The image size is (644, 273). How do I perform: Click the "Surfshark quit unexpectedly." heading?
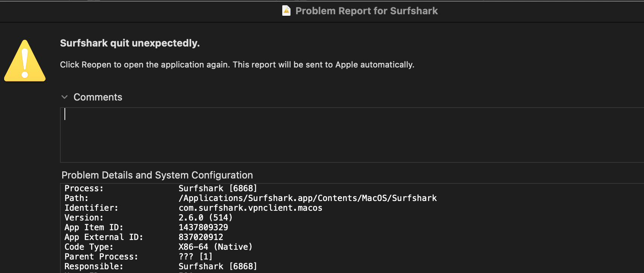(130, 43)
